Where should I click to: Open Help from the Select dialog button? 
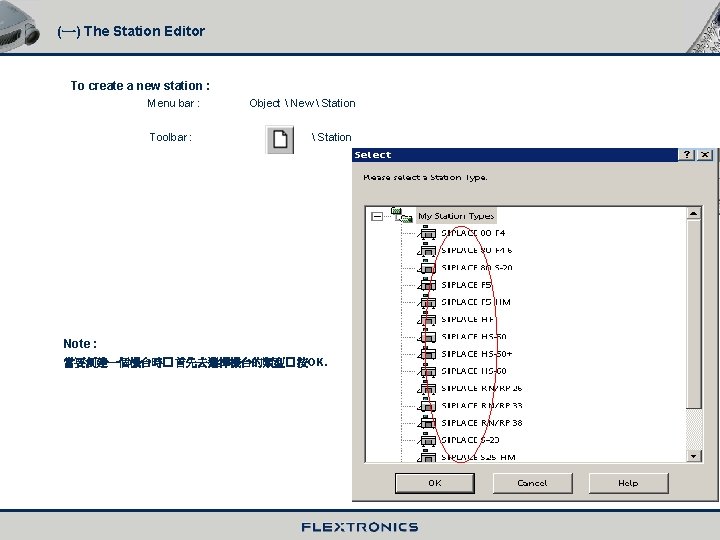(x=628, y=483)
